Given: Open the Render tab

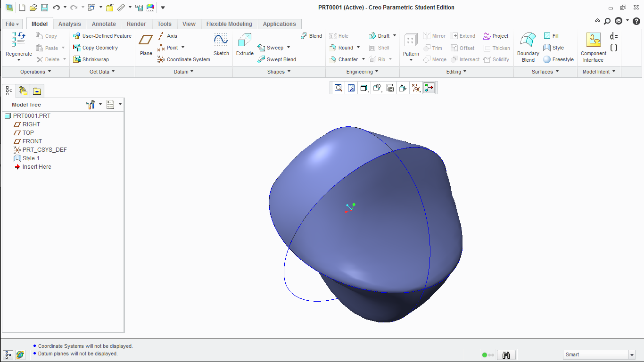Looking at the screenshot, I should pyautogui.click(x=137, y=24).
